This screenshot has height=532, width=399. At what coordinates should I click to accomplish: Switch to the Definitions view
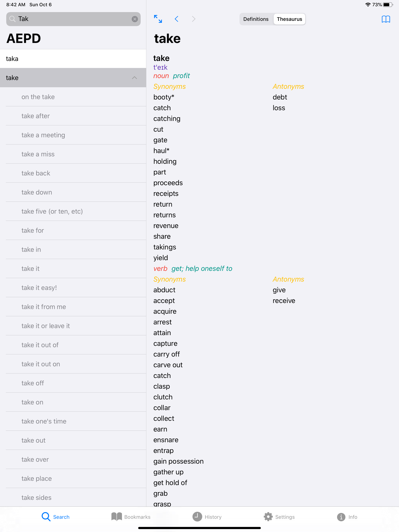tap(256, 19)
